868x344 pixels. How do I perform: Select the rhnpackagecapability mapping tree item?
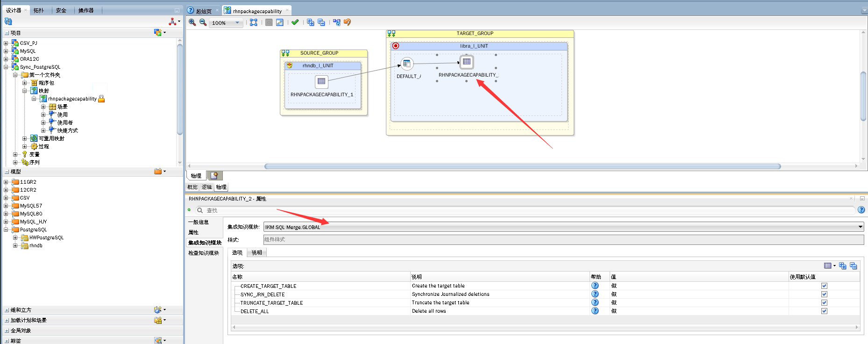(x=72, y=99)
